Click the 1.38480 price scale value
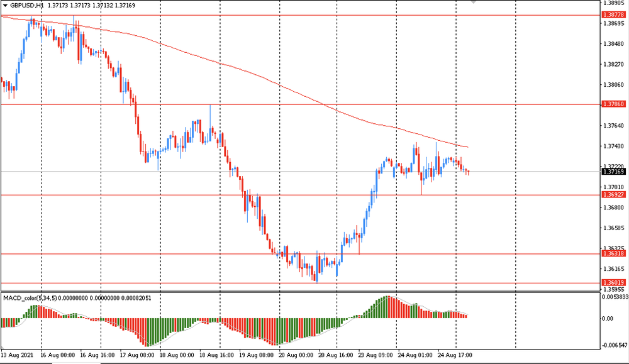The image size is (629, 364). 614,44
